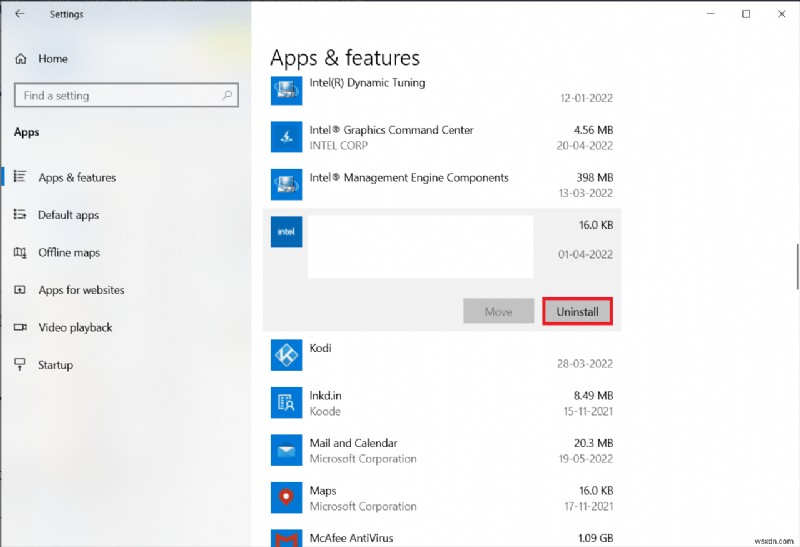Viewport: 800px width, 547px height.
Task: Select the Kodi app entry name
Action: click(320, 348)
